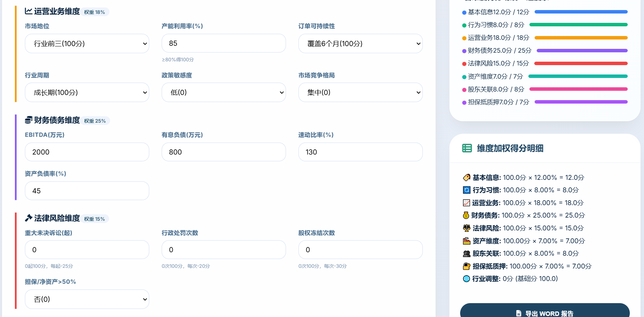Click the 重大未决诉讼 input field
This screenshot has width=644, height=317.
tap(87, 249)
